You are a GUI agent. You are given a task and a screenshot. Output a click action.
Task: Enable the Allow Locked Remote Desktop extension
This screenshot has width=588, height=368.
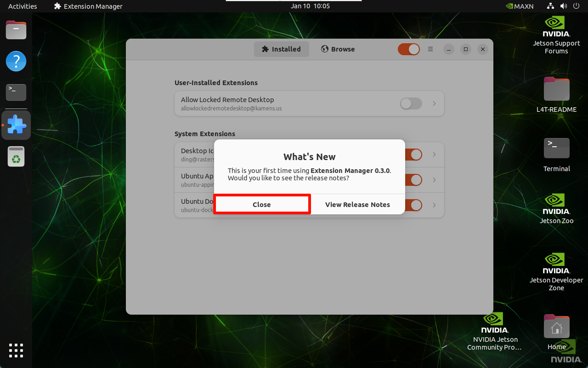pyautogui.click(x=411, y=103)
